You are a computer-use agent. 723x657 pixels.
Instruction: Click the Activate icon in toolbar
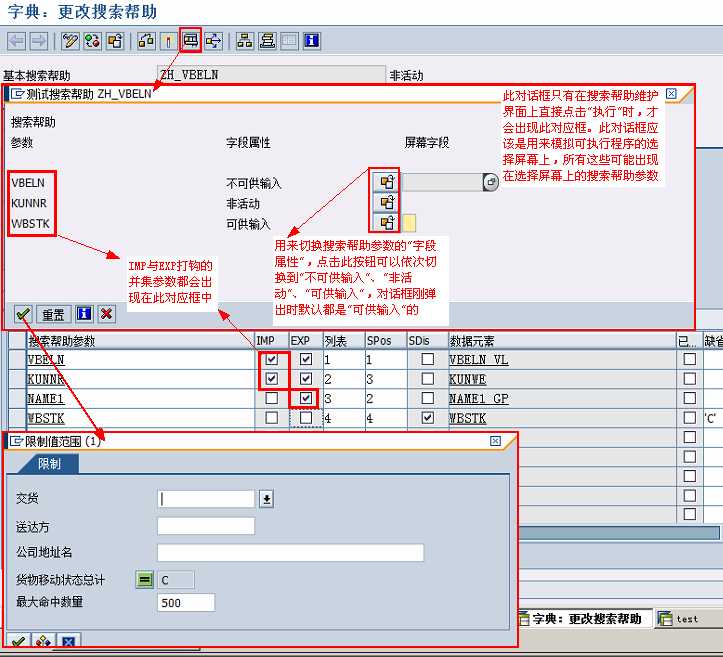tap(115, 41)
